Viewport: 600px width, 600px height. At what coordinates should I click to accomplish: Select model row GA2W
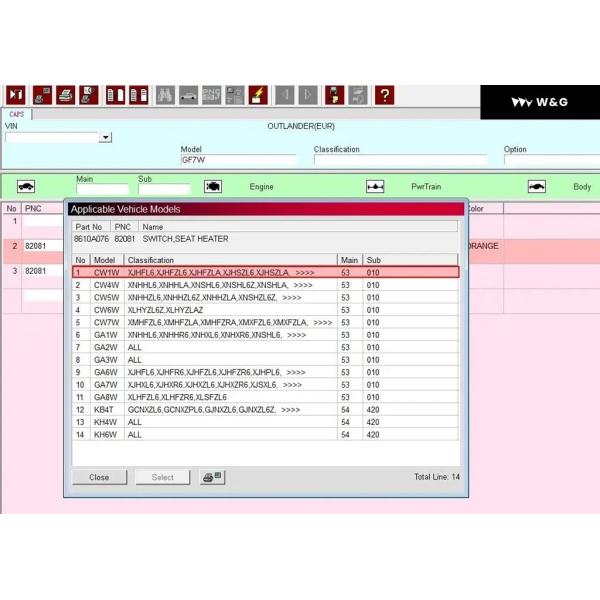(x=266, y=347)
